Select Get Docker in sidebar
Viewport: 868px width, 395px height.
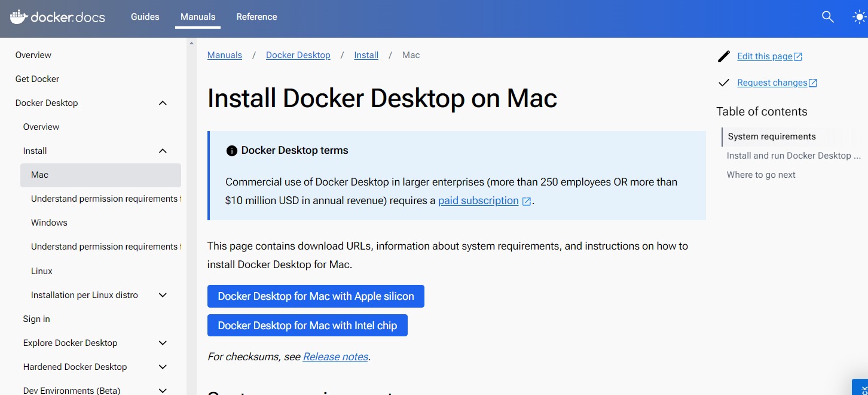click(37, 79)
